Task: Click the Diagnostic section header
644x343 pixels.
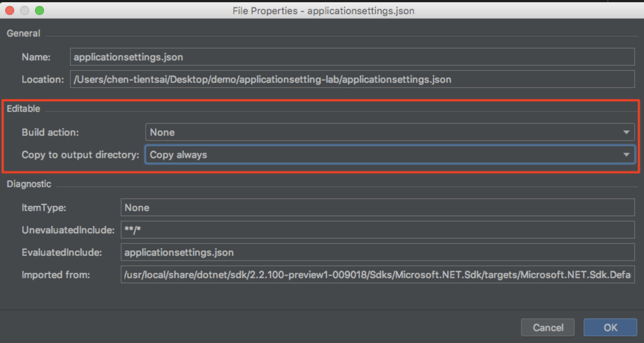Action: click(29, 184)
